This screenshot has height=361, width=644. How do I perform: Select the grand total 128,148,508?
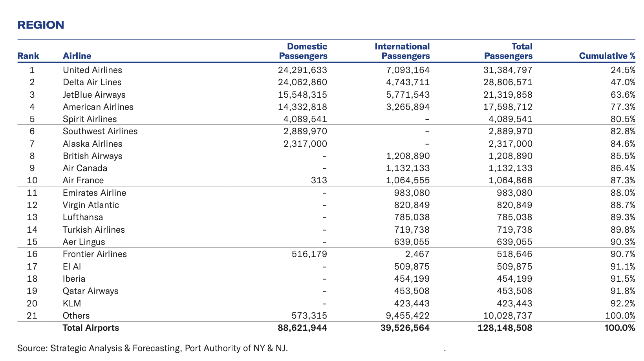click(x=505, y=328)
